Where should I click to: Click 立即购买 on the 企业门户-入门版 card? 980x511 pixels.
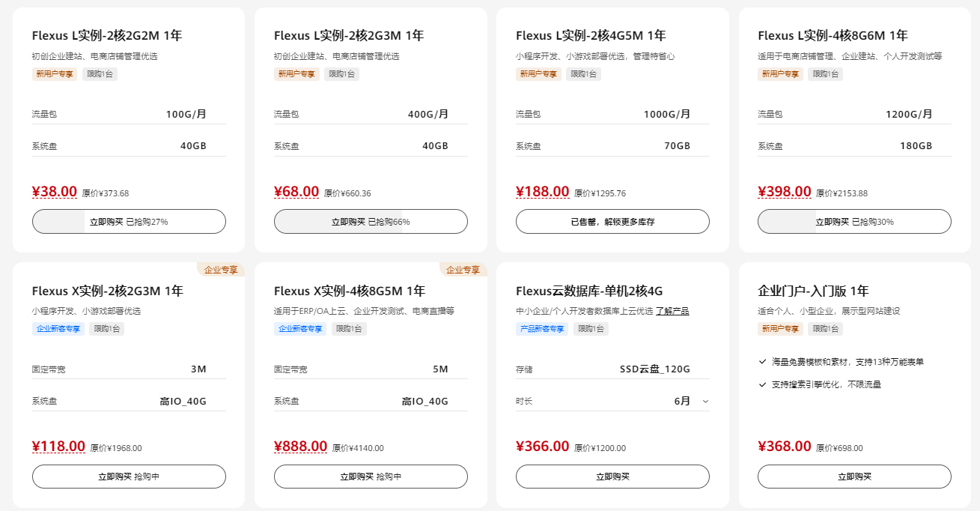pos(853,476)
